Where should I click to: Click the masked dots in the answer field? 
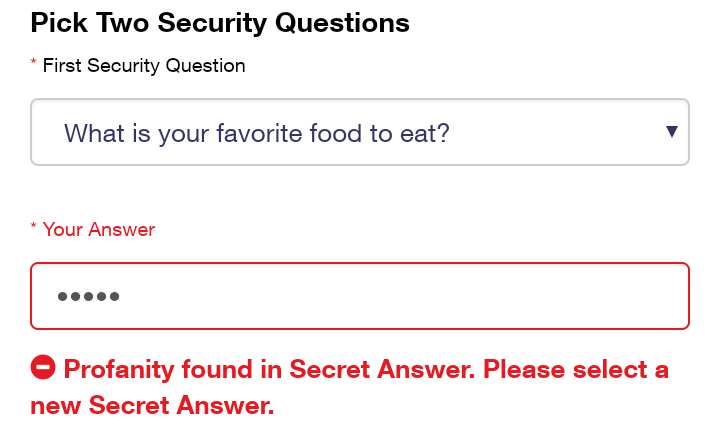pyautogui.click(x=89, y=296)
